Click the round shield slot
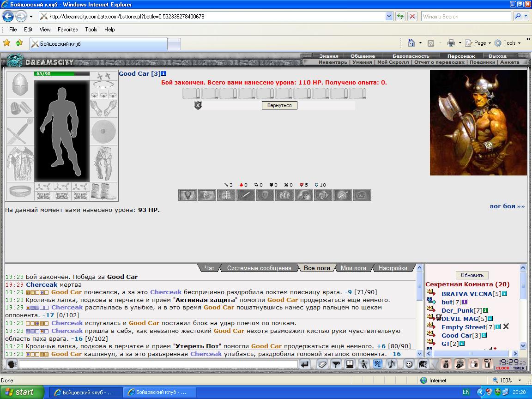 pos(103,132)
